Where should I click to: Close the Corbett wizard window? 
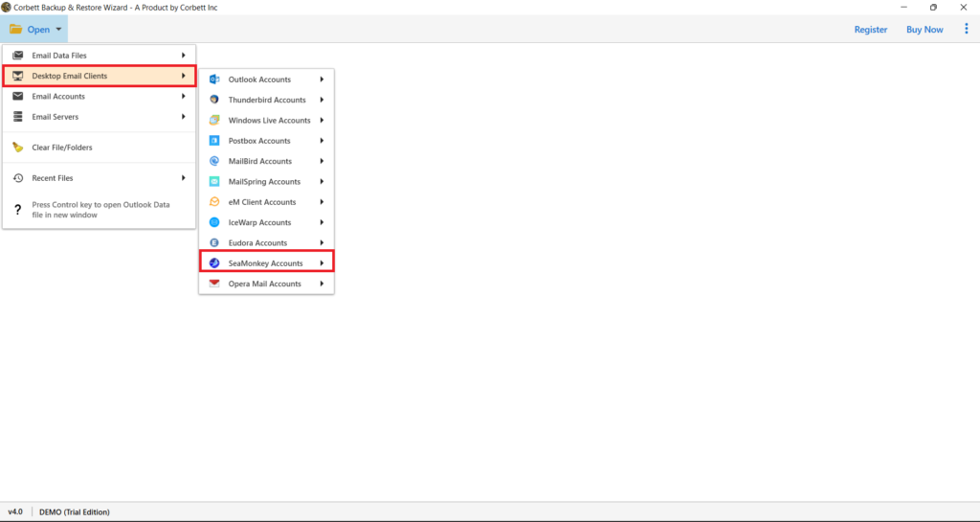coord(963,8)
